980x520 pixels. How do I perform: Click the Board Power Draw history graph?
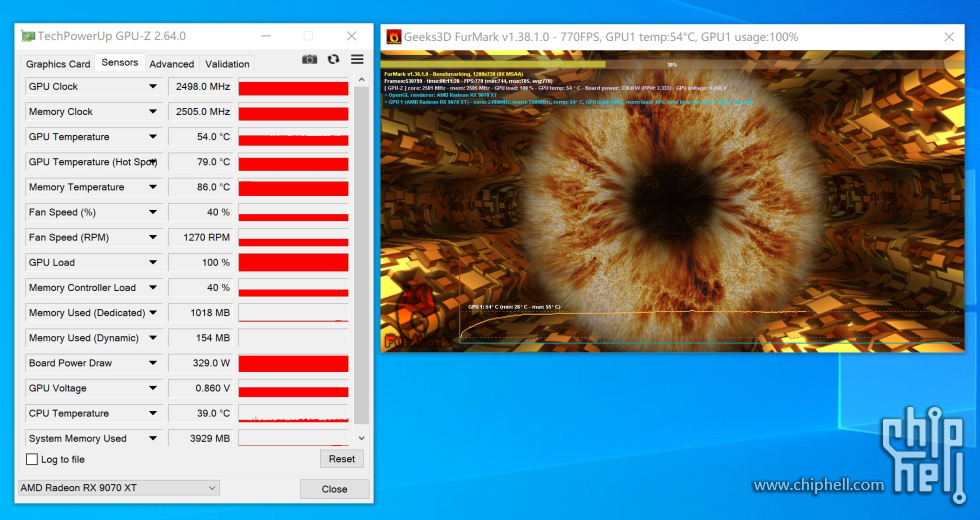[293, 363]
